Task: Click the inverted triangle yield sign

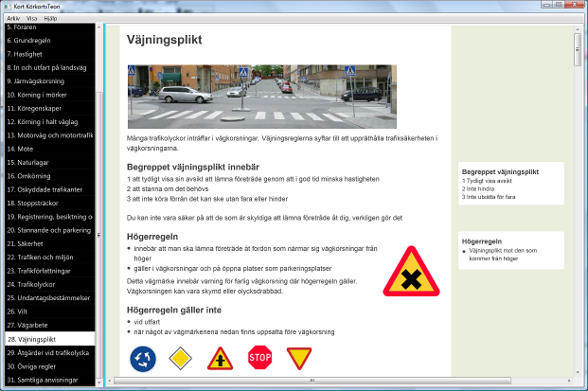Action: (299, 358)
